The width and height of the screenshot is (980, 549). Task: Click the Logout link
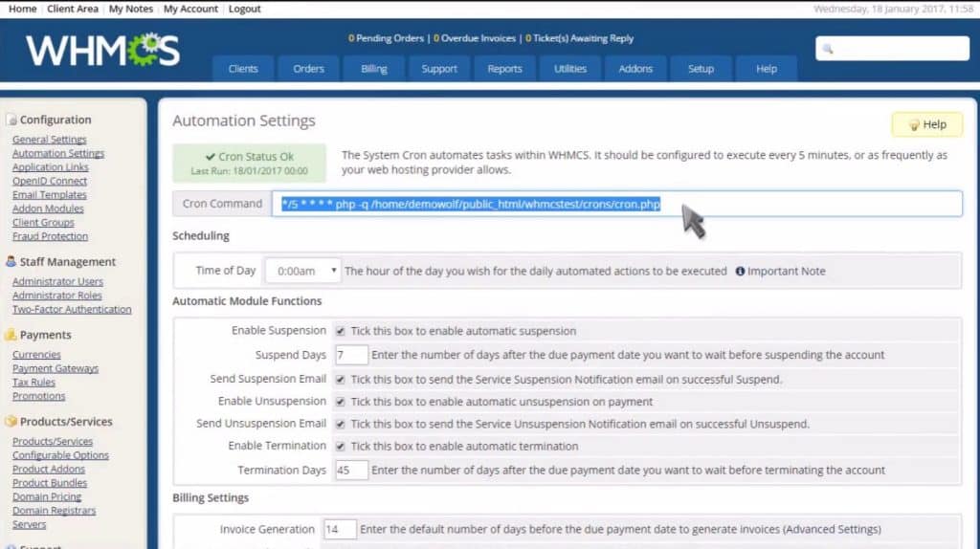click(244, 9)
